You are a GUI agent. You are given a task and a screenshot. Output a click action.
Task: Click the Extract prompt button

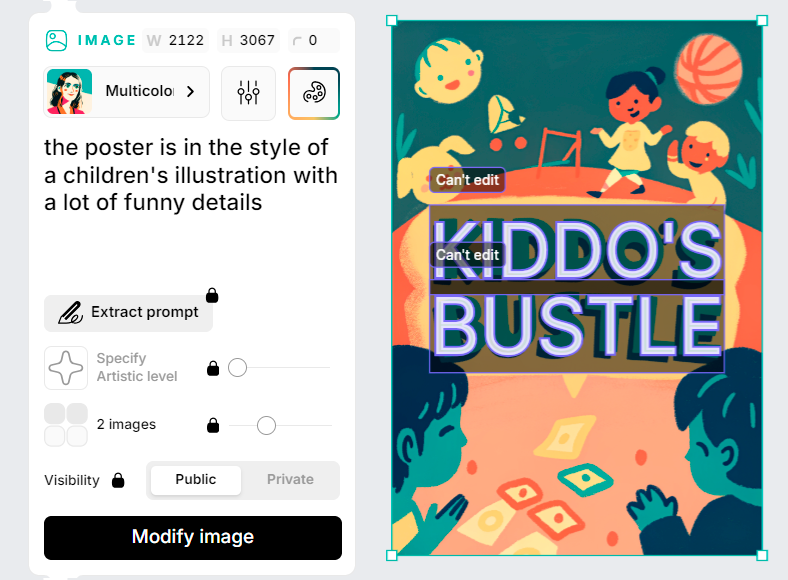pos(128,313)
